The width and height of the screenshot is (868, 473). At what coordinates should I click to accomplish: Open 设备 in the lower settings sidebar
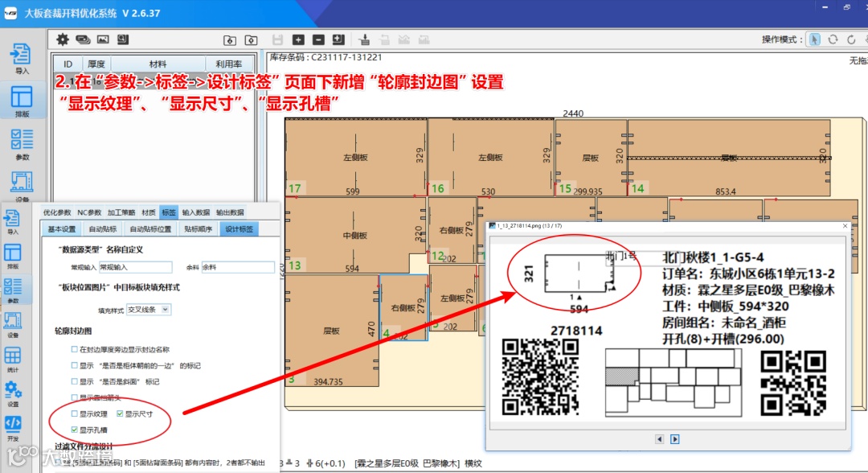click(13, 326)
